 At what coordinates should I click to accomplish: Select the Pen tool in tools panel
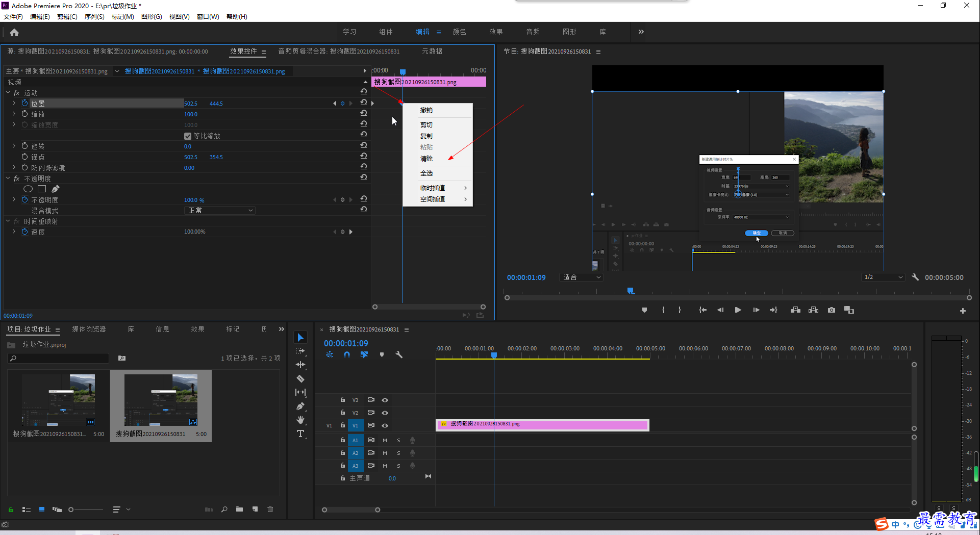pos(300,406)
